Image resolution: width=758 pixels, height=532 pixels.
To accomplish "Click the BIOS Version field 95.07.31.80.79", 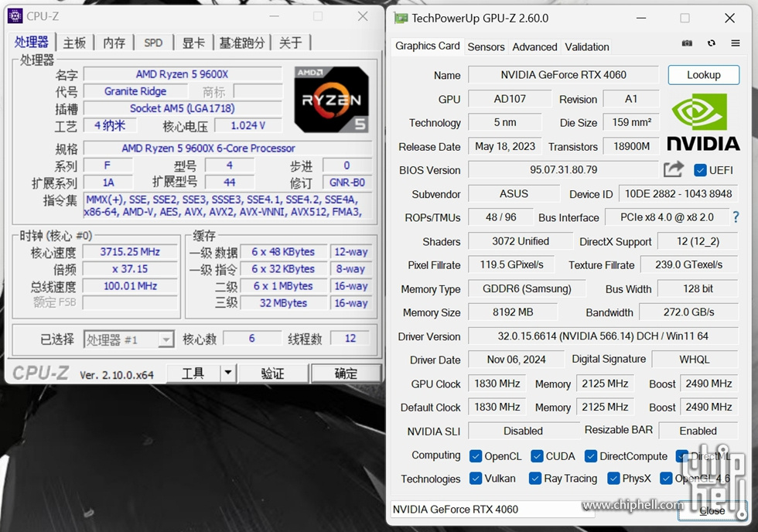I will pyautogui.click(x=563, y=170).
